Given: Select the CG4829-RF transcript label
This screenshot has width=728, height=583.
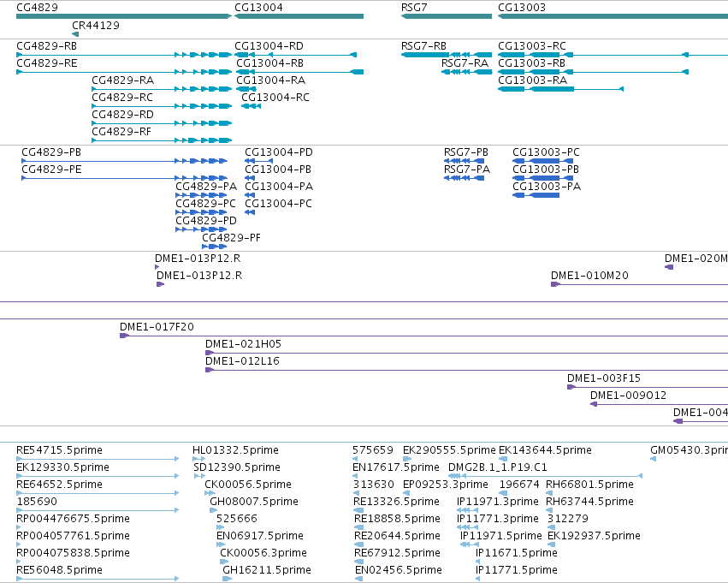Looking at the screenshot, I should coord(121,132).
